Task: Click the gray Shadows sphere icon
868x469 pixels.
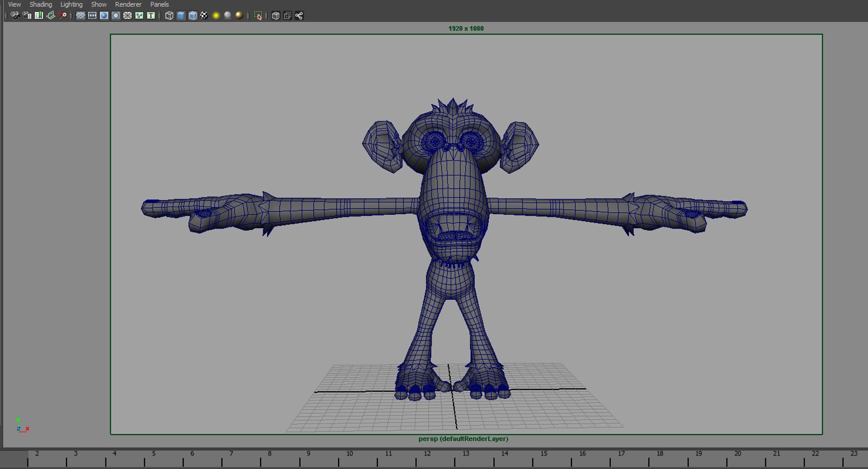Action: coord(228,16)
